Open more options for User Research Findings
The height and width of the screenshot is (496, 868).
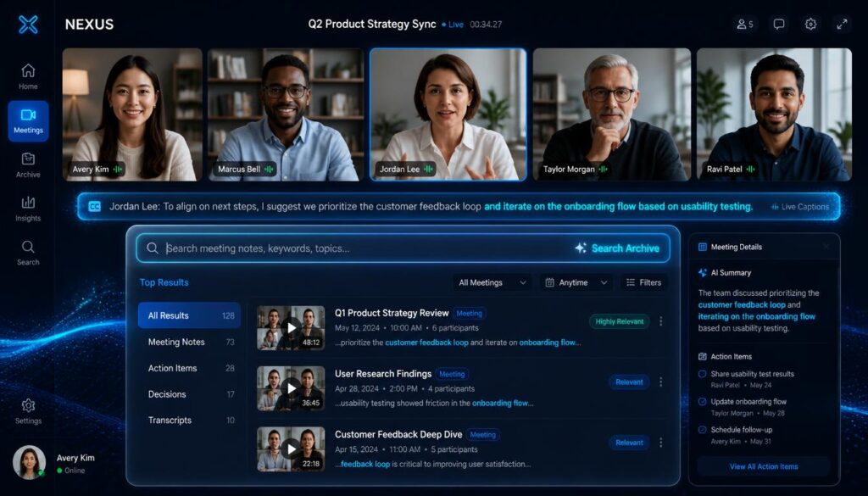660,382
